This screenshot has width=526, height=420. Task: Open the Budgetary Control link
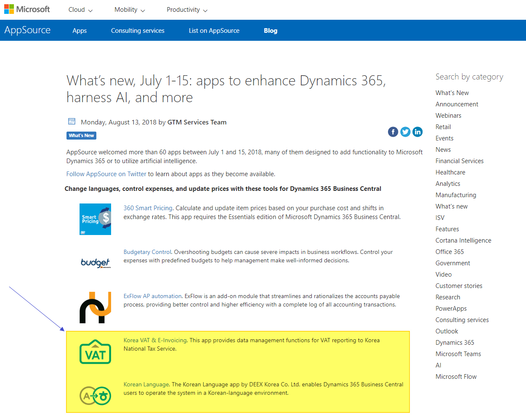click(147, 252)
